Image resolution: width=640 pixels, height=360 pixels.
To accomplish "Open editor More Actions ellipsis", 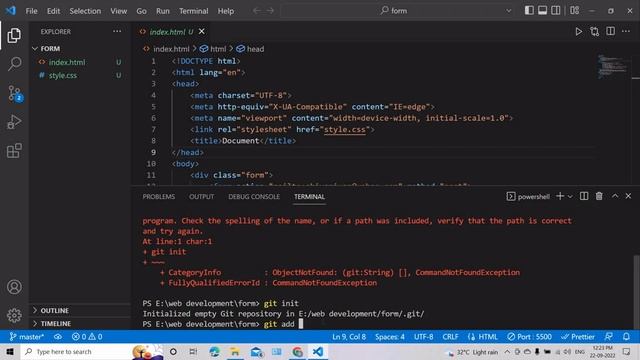I will (626, 31).
